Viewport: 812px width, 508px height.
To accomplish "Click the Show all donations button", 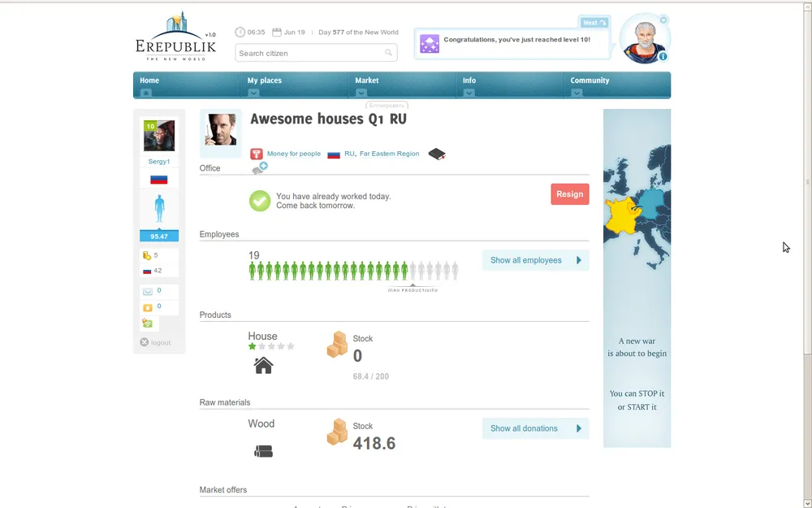I will tap(535, 428).
